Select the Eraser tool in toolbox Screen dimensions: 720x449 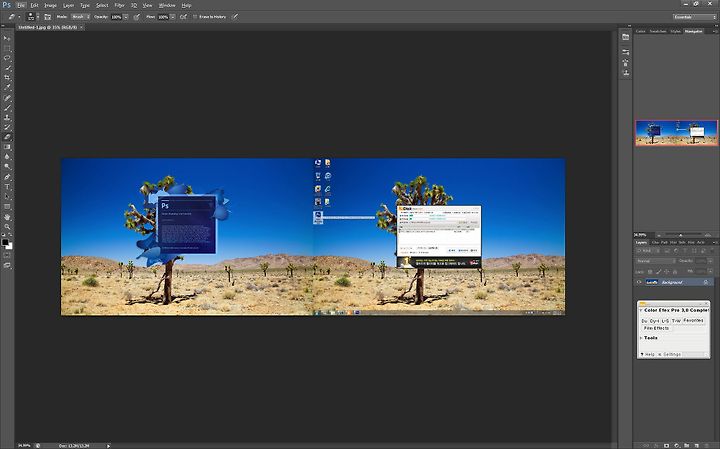7,137
